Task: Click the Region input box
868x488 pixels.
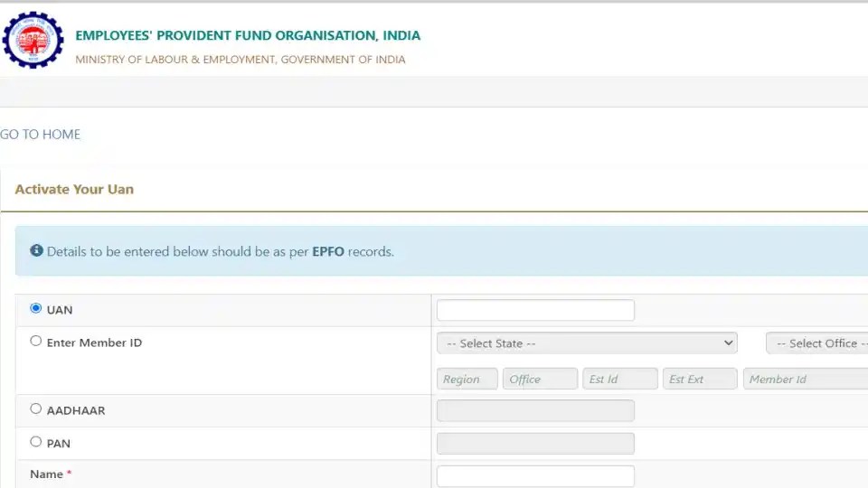Action: tap(467, 379)
